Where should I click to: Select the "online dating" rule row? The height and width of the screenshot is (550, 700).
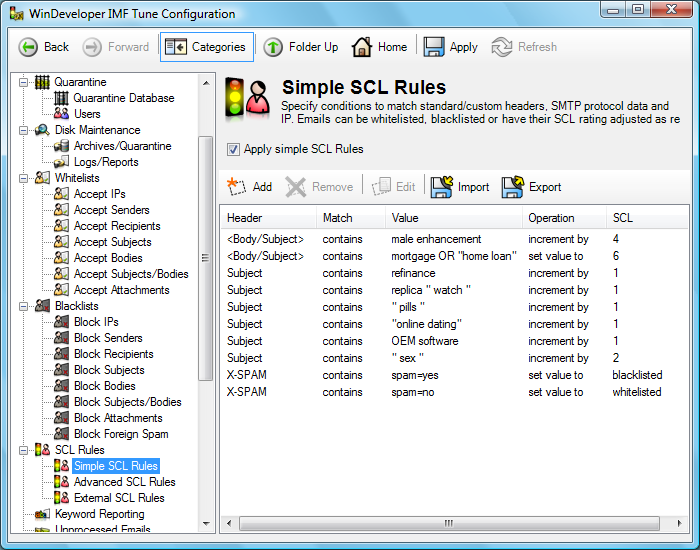454,324
